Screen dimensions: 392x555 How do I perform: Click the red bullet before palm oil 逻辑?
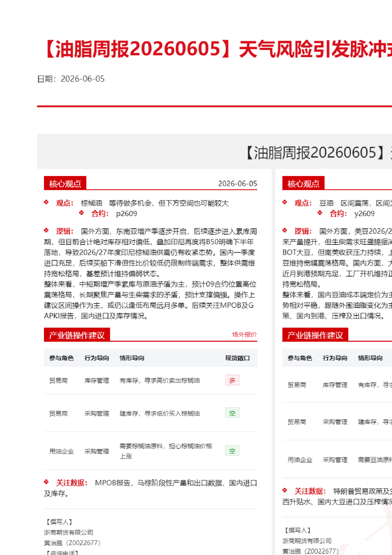click(46, 230)
